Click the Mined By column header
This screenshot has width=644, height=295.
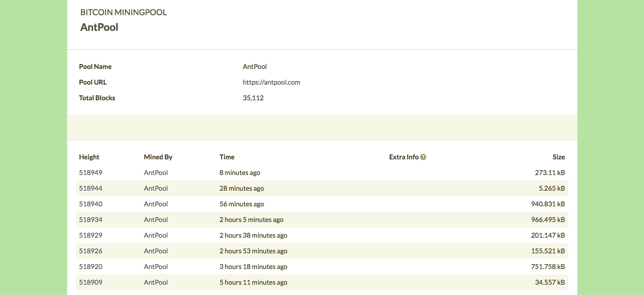tap(158, 157)
